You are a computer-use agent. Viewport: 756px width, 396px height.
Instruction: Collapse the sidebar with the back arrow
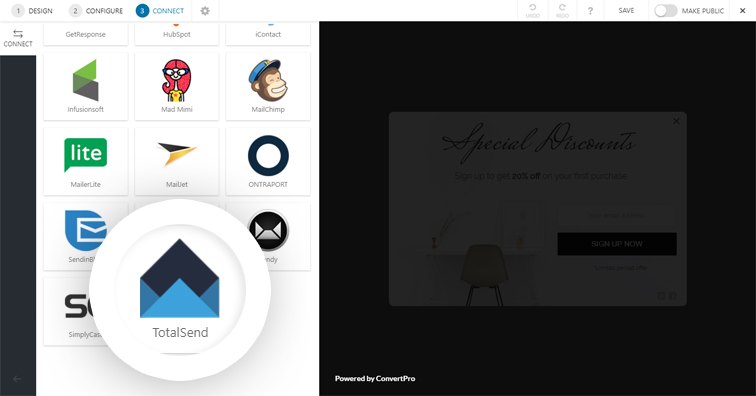click(17, 379)
